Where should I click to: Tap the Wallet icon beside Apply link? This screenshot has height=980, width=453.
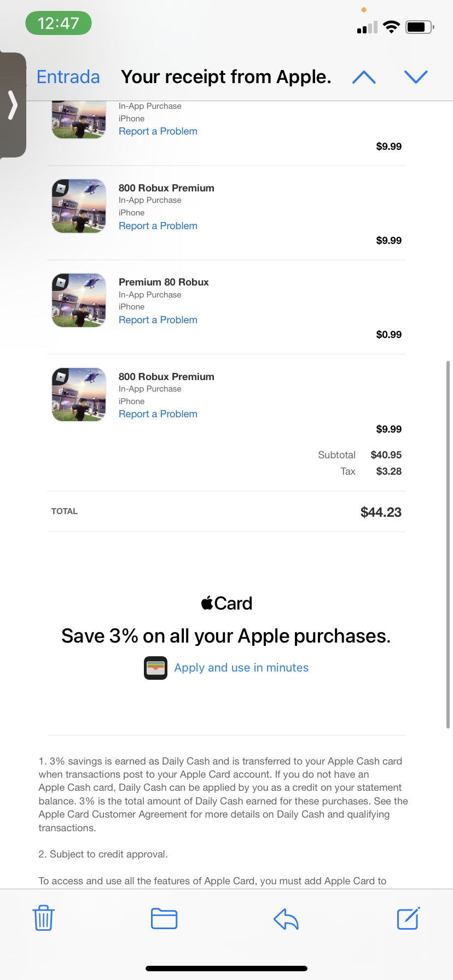click(155, 668)
